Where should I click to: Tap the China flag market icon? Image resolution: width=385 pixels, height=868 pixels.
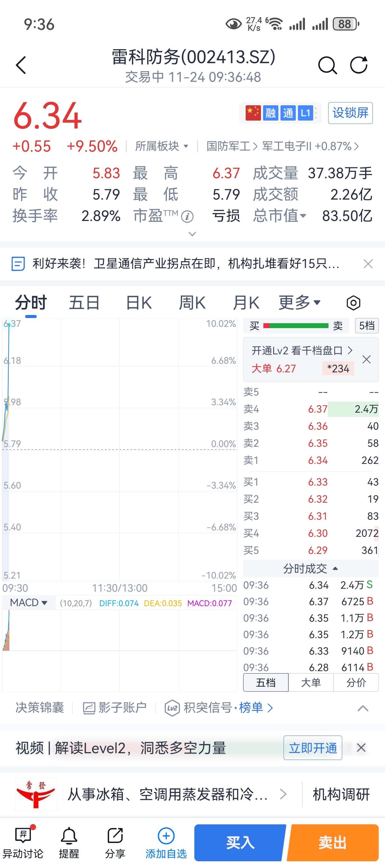pos(253,113)
